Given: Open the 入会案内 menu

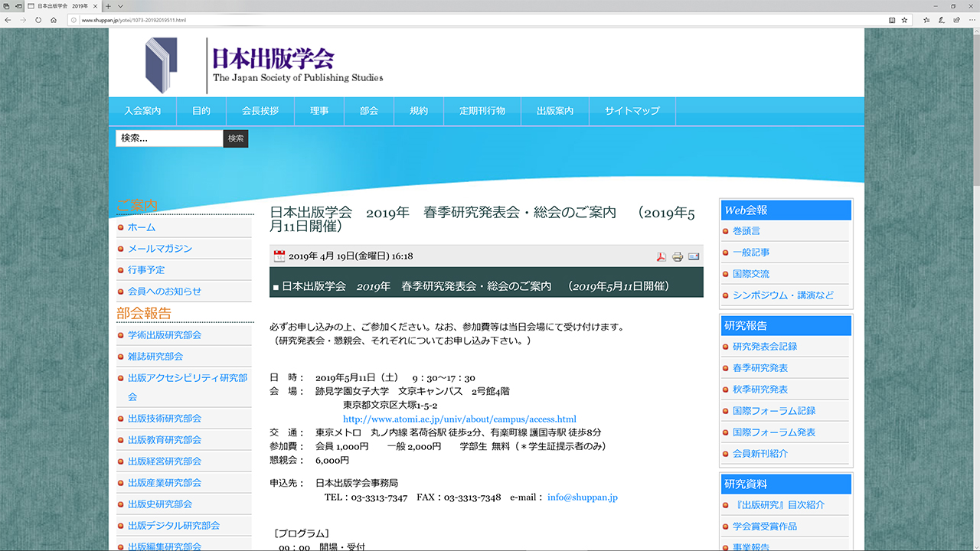Looking at the screenshot, I should coord(142,111).
